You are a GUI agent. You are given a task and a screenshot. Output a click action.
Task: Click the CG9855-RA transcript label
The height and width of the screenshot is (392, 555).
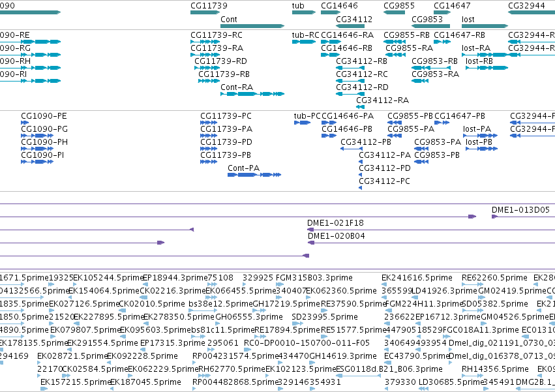coord(409,48)
